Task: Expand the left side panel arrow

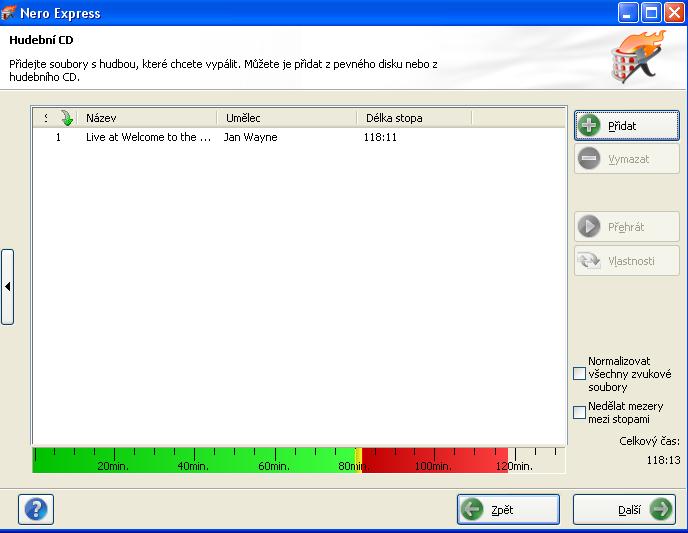Action: click(x=7, y=287)
